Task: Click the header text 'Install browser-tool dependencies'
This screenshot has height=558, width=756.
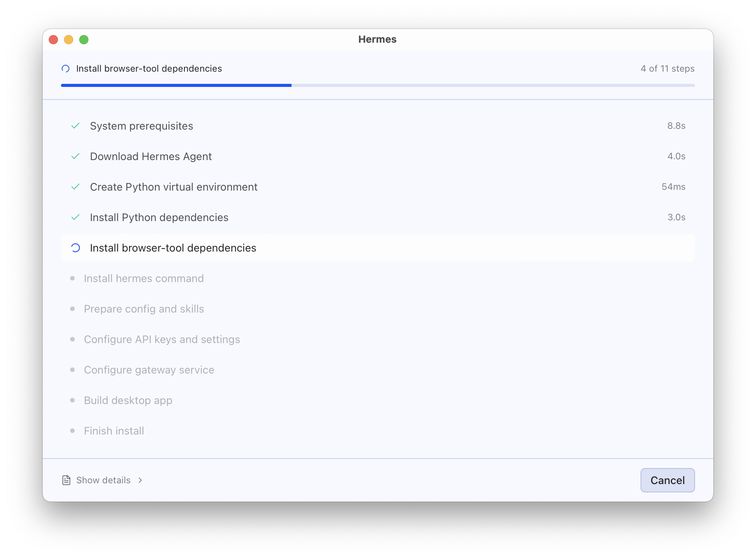Action: coord(149,69)
